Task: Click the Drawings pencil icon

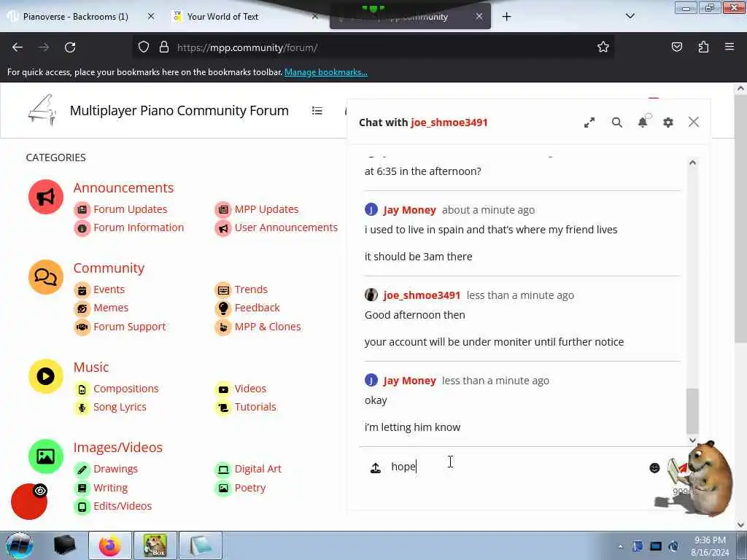Action: point(82,470)
